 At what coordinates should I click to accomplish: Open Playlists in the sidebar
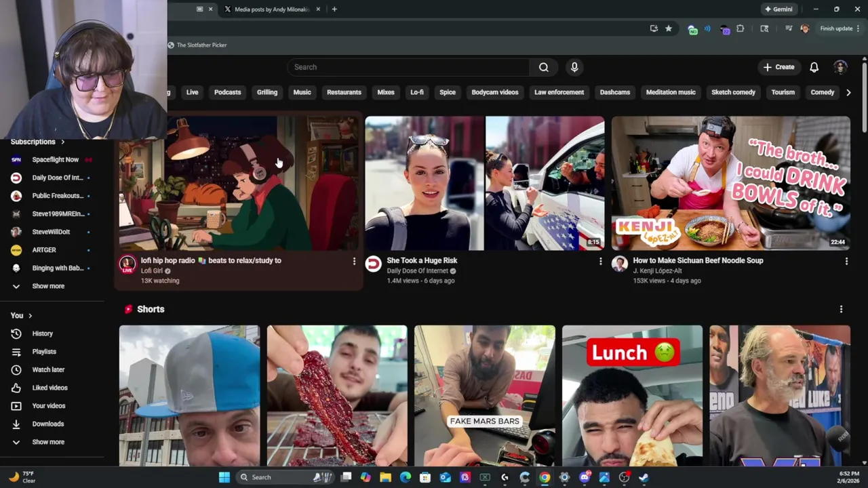tap(44, 352)
